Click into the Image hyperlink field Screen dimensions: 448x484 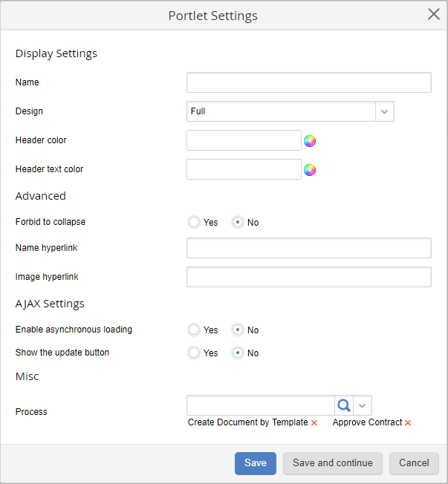[x=308, y=277]
